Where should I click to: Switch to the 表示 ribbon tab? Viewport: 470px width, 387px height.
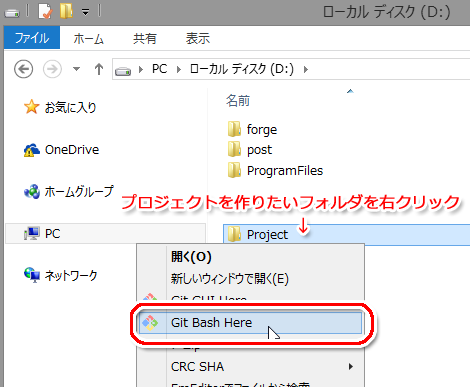(198, 38)
